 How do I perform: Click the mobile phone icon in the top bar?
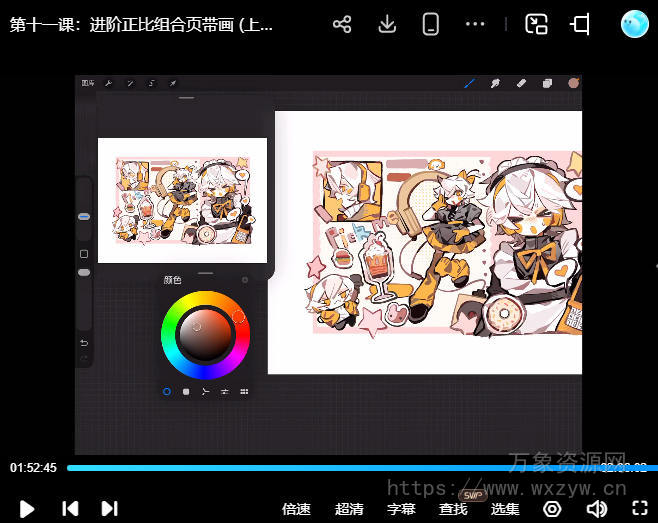click(430, 24)
